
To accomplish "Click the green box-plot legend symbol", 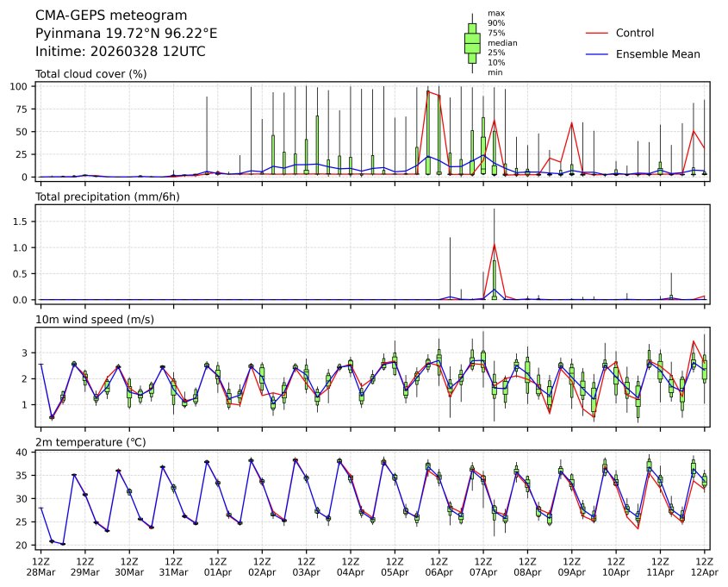I will pyautogui.click(x=472, y=42).
